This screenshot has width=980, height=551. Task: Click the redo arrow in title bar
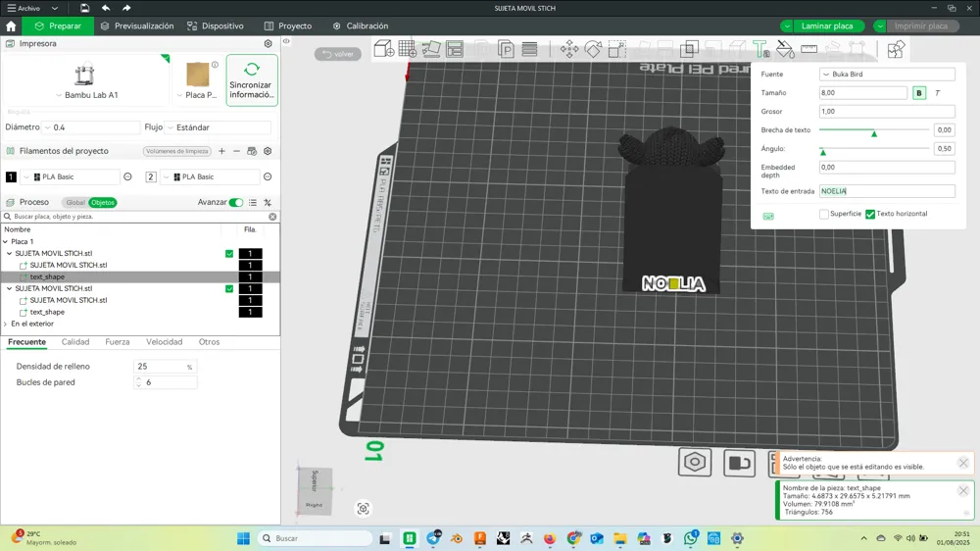point(126,8)
